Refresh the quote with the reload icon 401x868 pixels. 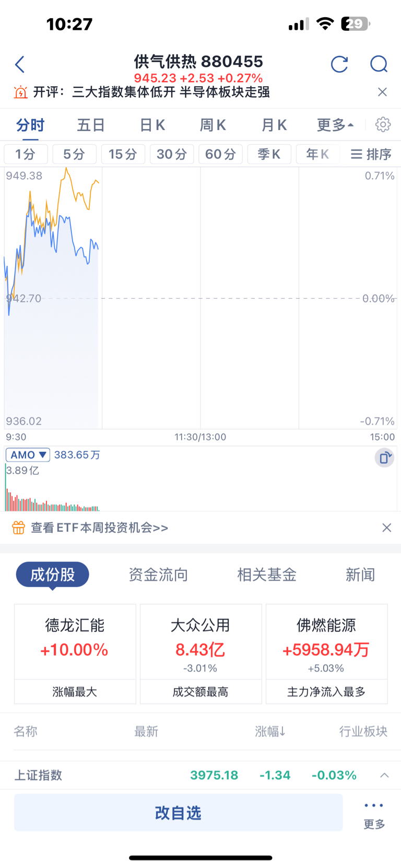tap(339, 64)
